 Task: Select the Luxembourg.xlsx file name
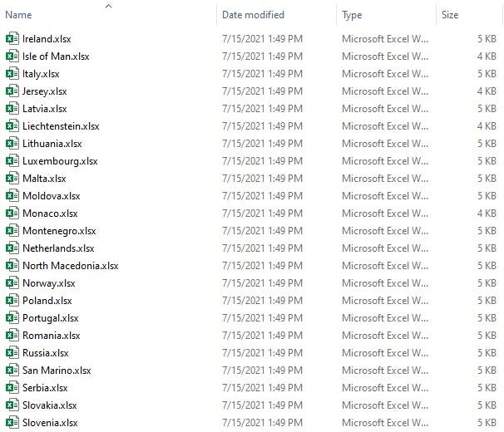pos(60,161)
